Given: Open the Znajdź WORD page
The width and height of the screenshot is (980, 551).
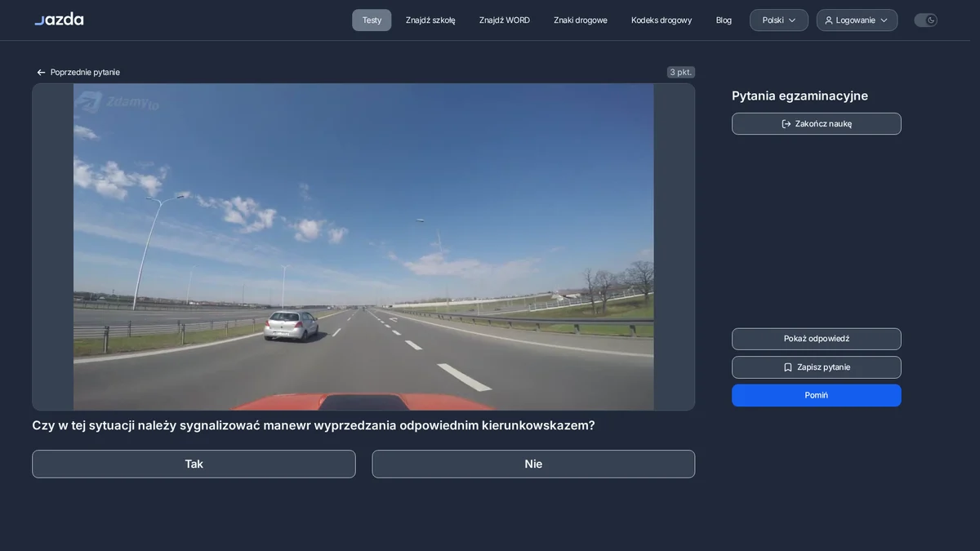Looking at the screenshot, I should pos(505,20).
